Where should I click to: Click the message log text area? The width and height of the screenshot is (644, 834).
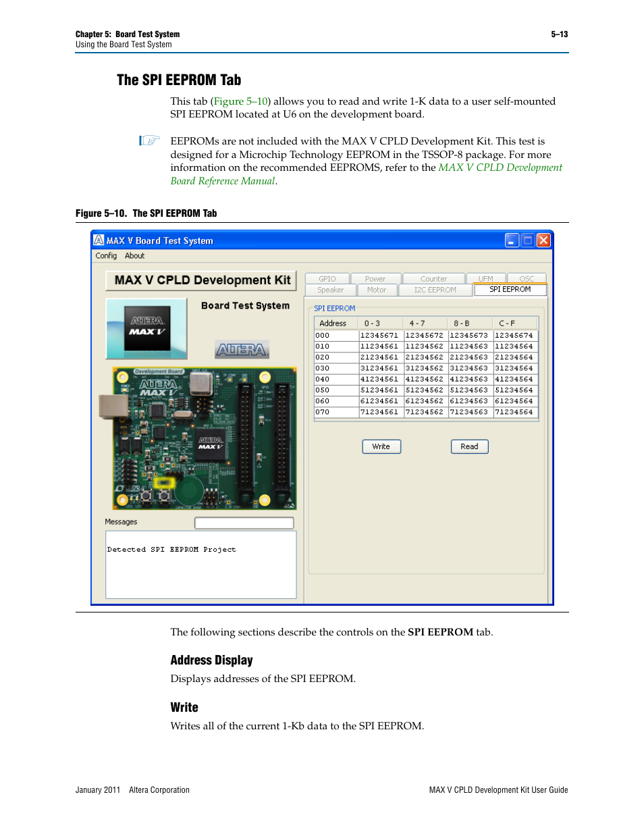click(201, 565)
